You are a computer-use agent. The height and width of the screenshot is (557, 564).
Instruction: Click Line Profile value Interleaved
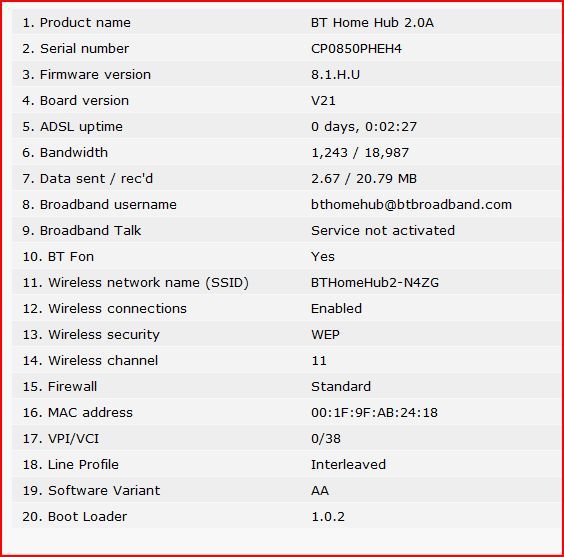click(x=348, y=464)
